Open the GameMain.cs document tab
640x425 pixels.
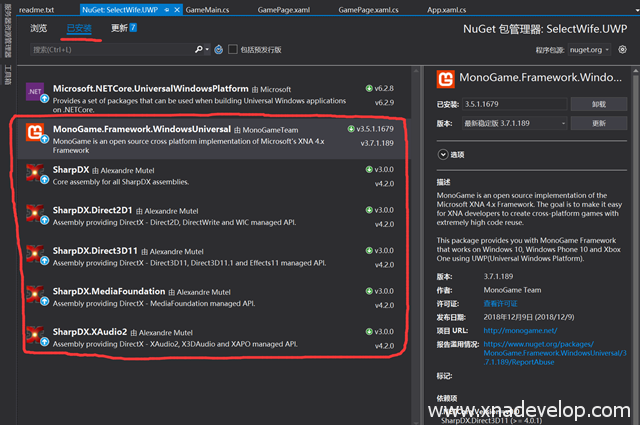click(x=212, y=8)
